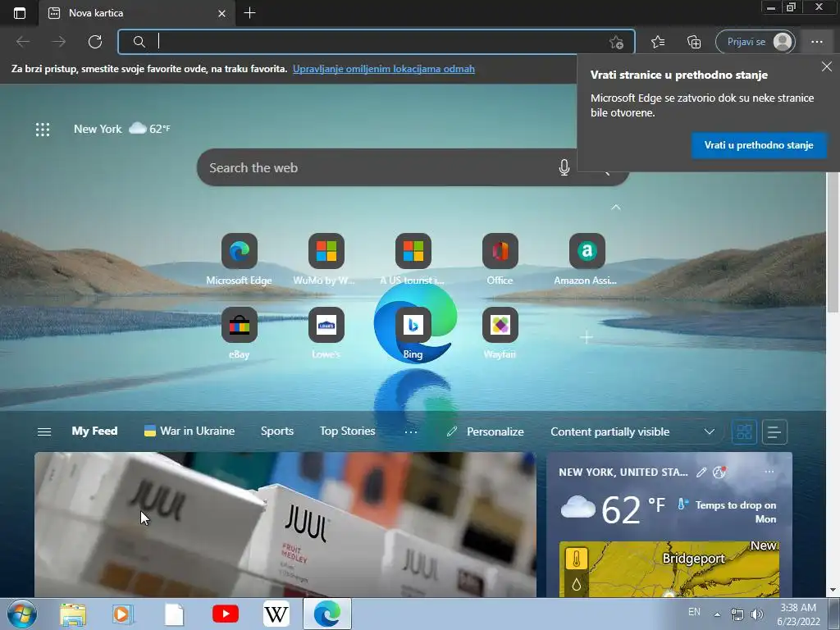Viewport: 840px width, 630px height.
Task: Open the volume speaker tray icon
Action: point(756,614)
